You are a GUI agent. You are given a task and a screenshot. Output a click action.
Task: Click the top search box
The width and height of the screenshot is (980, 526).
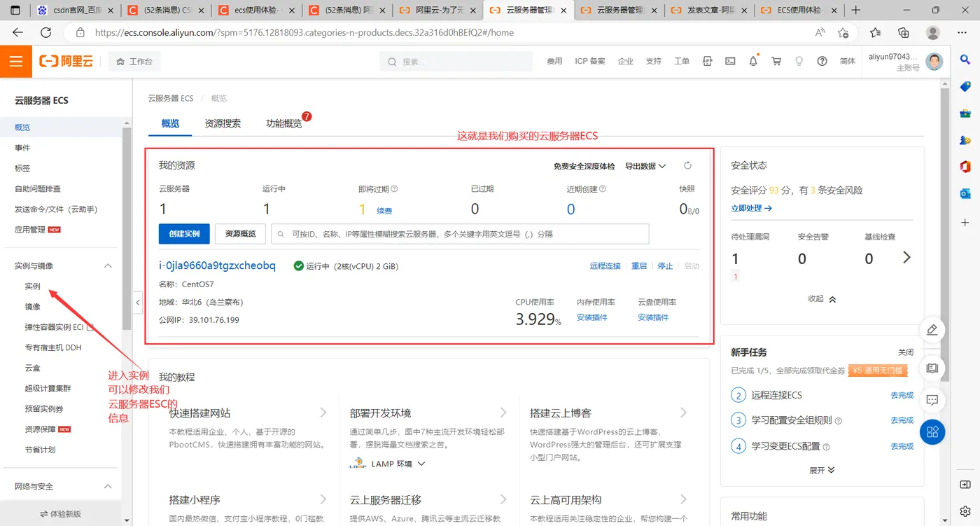click(x=457, y=62)
